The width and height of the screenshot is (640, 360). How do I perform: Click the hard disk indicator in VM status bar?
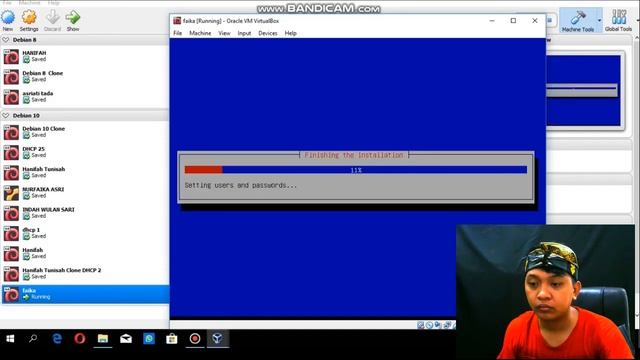pos(421,325)
